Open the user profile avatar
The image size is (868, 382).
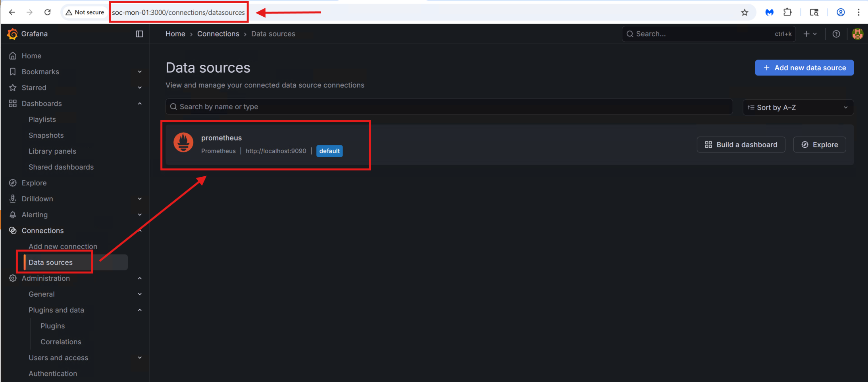point(857,34)
